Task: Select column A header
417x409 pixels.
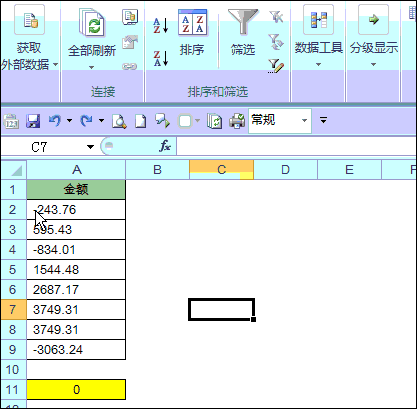Action: point(76,170)
